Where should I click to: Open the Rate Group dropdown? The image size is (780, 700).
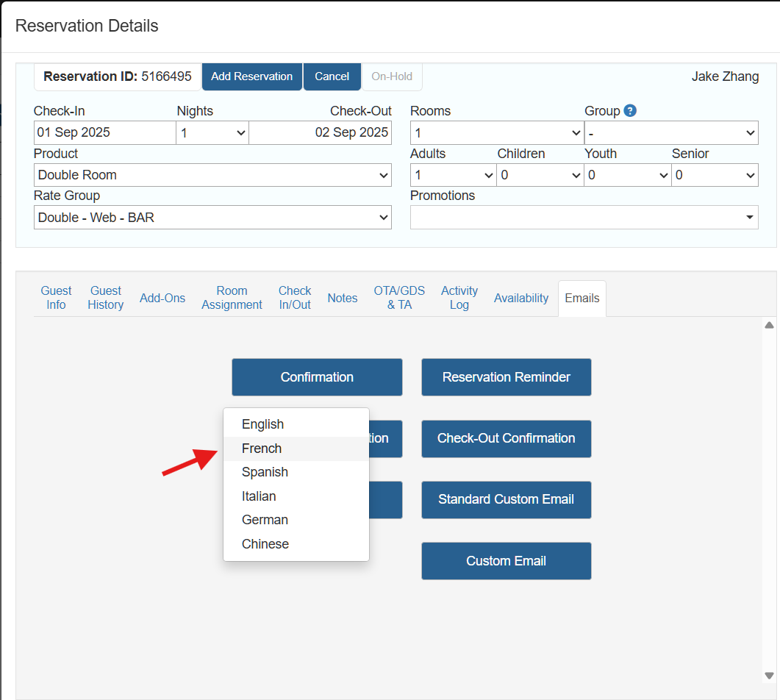[212, 218]
